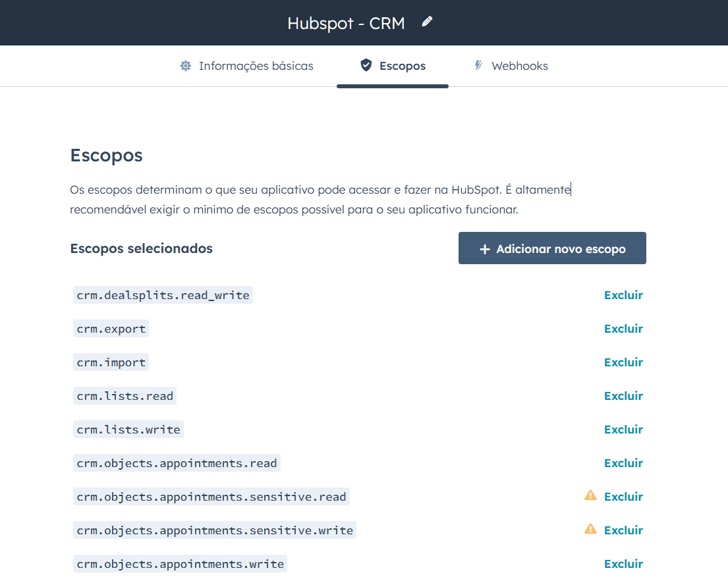Click the pencil edit icon beside Hubspot - CRM
Screen dimensions: 728x587
pos(427,22)
